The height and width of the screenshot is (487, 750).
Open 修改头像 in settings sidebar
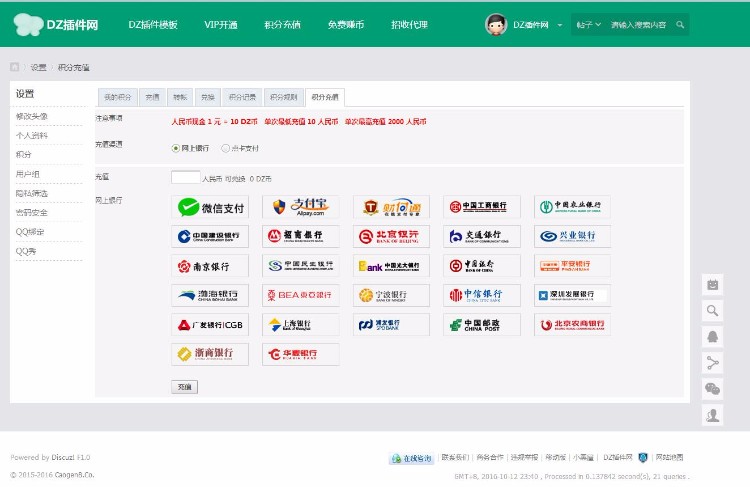[x=32, y=116]
